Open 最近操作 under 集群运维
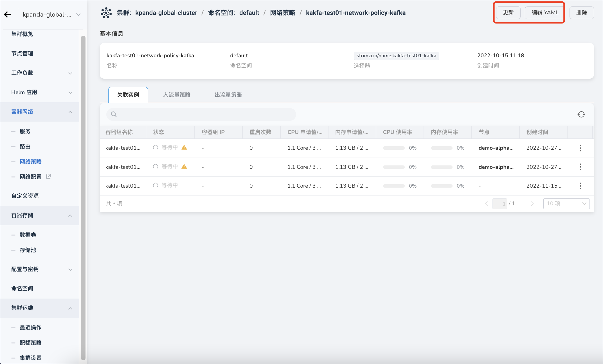This screenshot has width=603, height=364. point(31,328)
